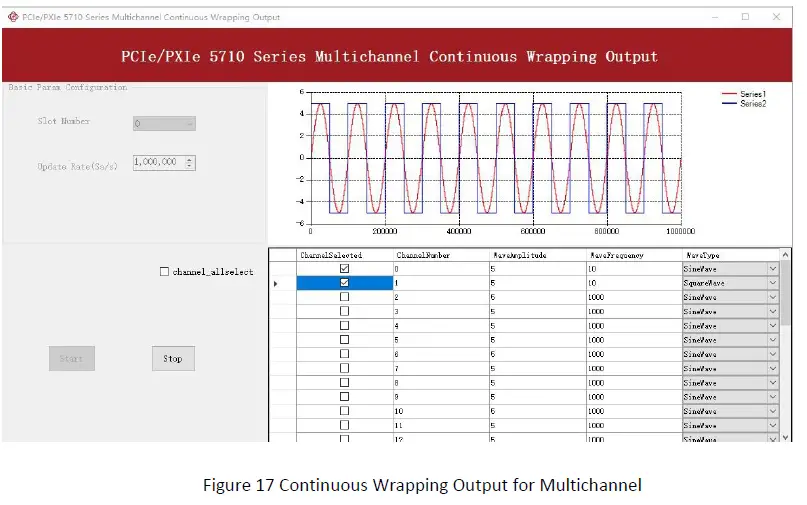Uncheck ChannelSelected for channel 0
807x505 pixels.
(x=344, y=269)
